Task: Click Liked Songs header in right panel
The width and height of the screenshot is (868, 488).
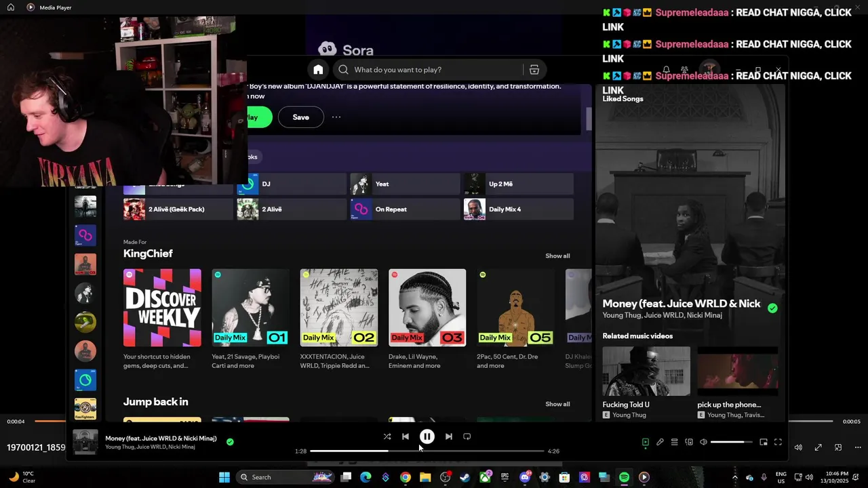Action: (x=623, y=99)
